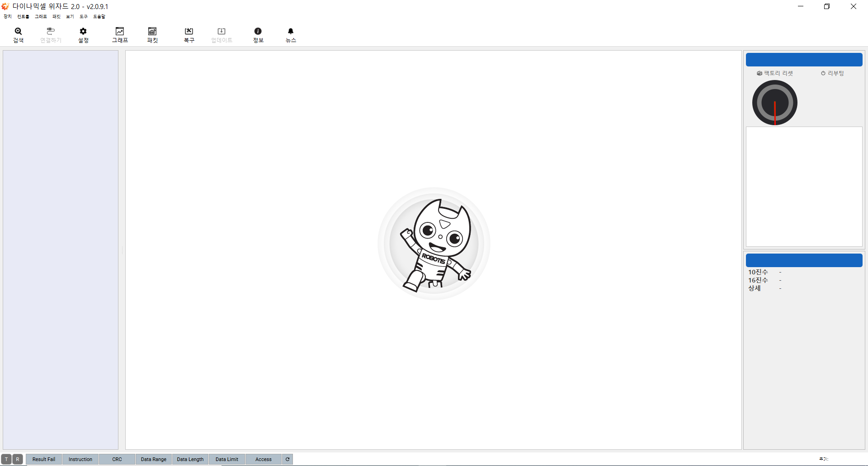
Task: Open 뉴스 (News) bell icon
Action: point(291,35)
